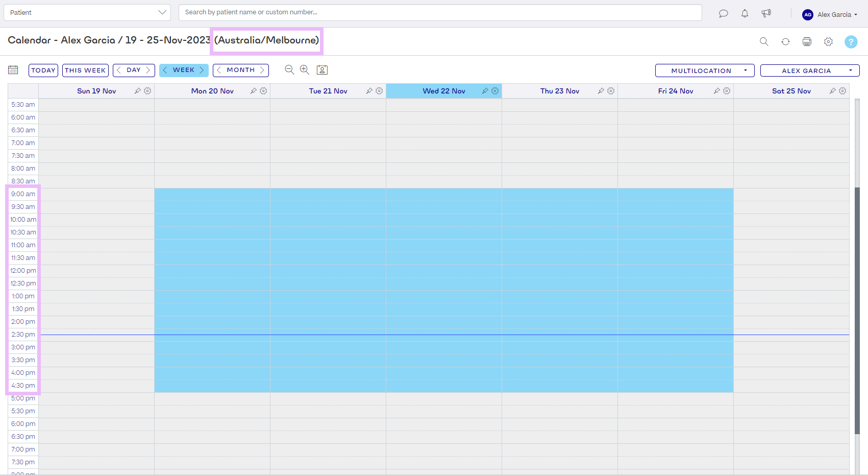This screenshot has width=868, height=475.
Task: Open settings for Wed 22 Nov
Action: pos(495,91)
